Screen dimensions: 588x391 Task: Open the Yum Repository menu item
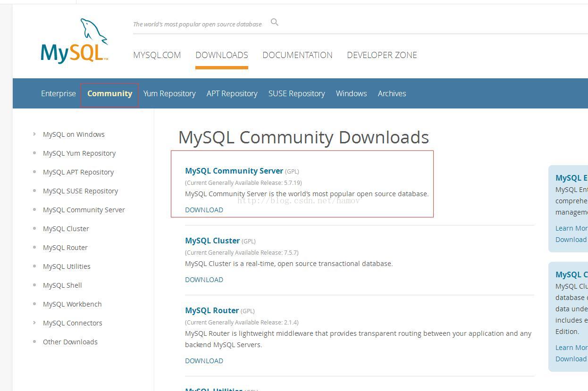click(169, 93)
